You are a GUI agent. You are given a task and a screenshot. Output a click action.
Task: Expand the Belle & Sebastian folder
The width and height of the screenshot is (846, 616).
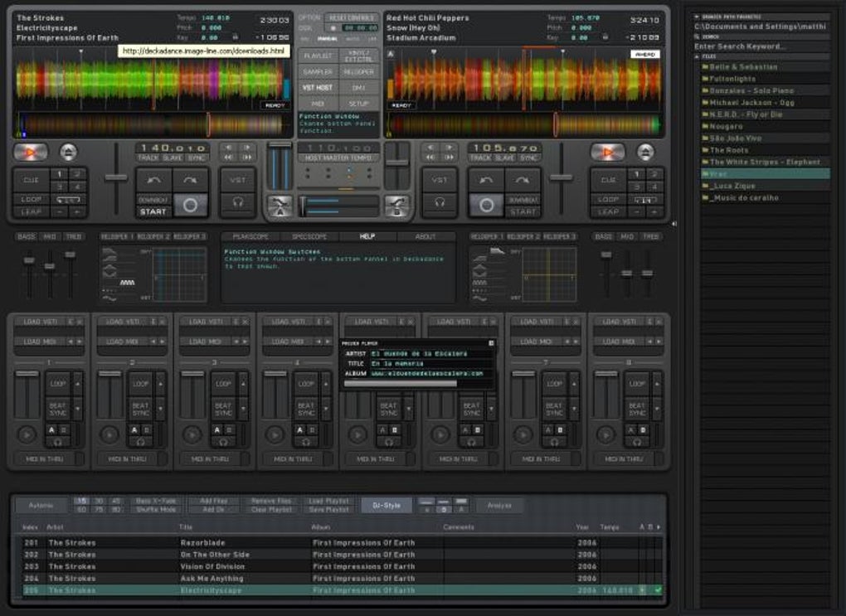point(742,66)
